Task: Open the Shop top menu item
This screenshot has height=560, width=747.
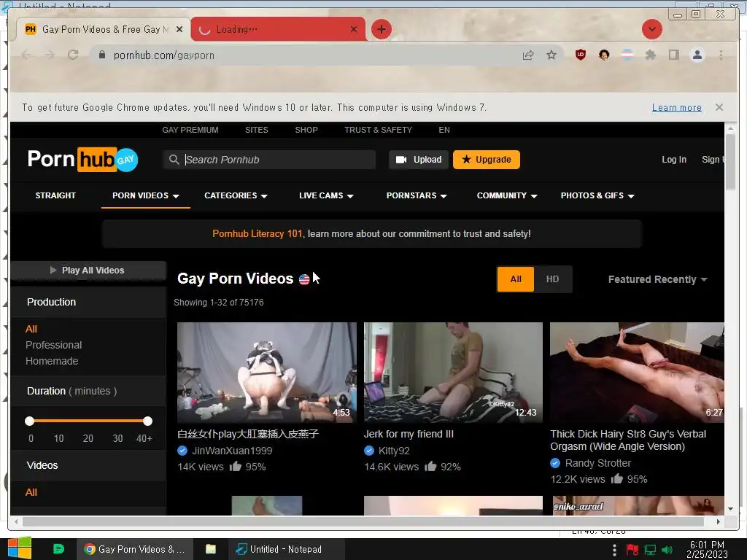Action: (306, 130)
